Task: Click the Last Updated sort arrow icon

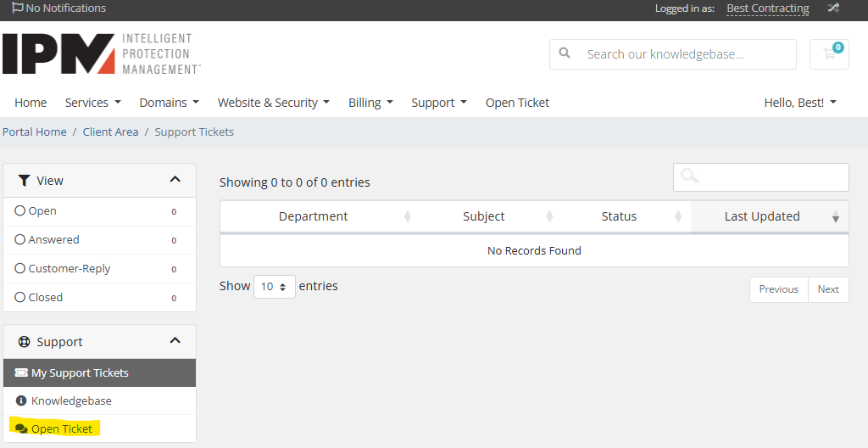Action: [836, 217]
